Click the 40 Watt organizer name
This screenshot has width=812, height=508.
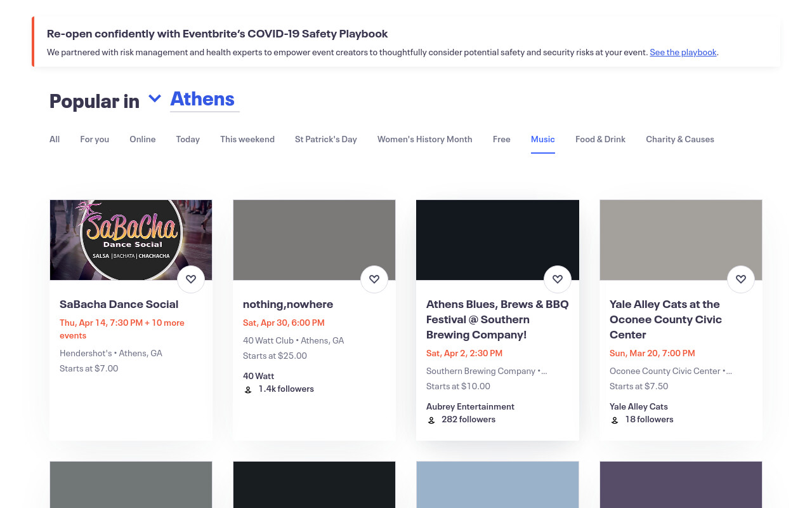tap(259, 376)
